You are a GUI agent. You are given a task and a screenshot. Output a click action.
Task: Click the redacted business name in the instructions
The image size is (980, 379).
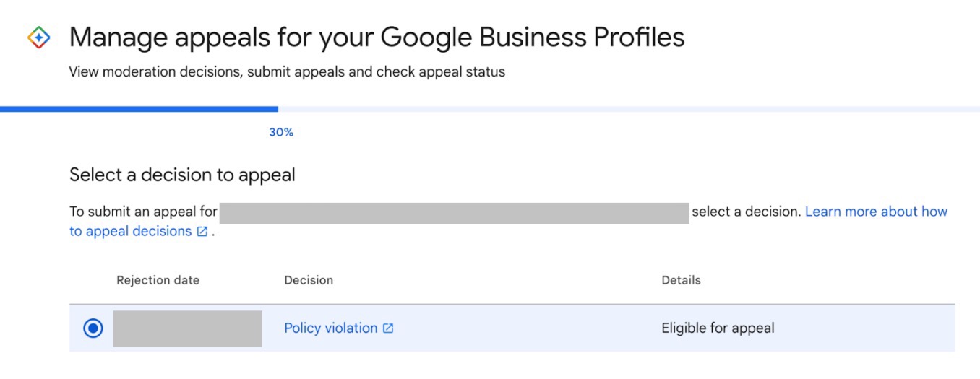[x=454, y=213]
